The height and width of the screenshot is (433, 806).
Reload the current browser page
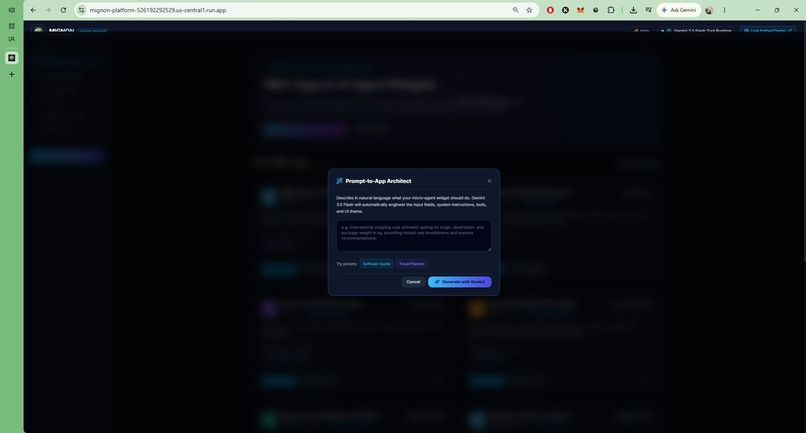point(63,10)
